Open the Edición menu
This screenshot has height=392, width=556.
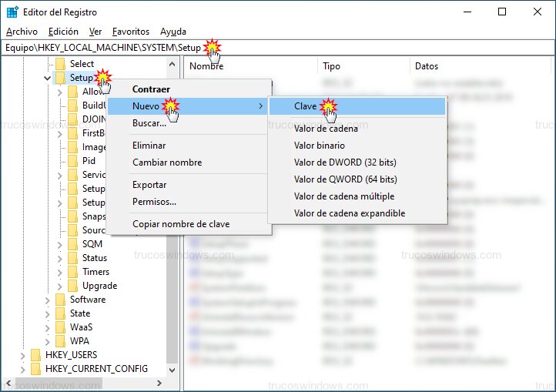pyautogui.click(x=63, y=32)
